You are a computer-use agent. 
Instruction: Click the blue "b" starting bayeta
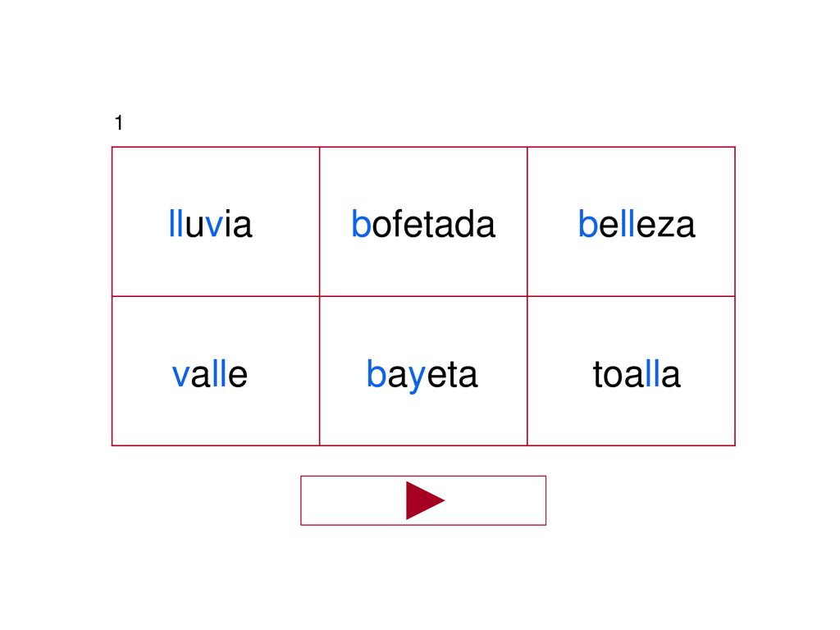coord(377,373)
